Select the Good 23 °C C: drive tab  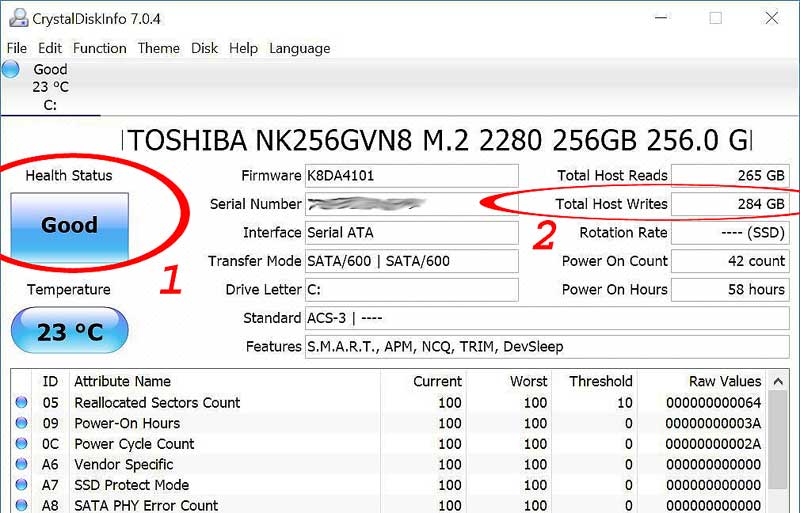point(50,87)
